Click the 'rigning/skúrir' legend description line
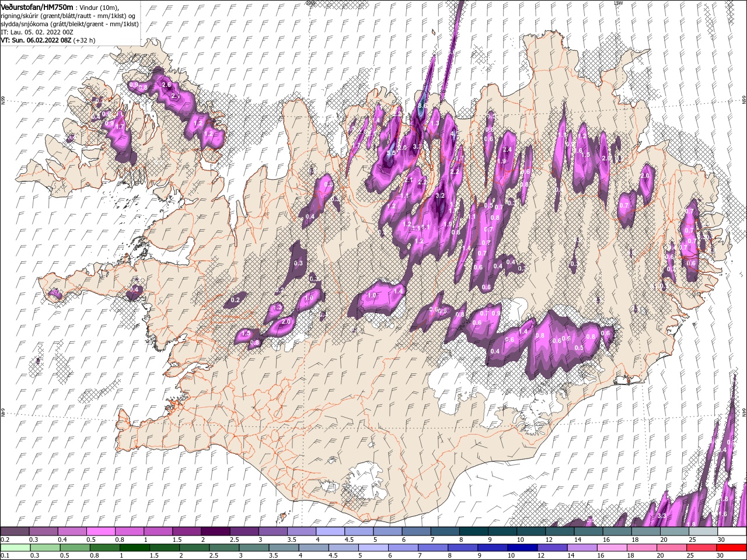Image resolution: width=747 pixels, height=560 pixels. [x=68, y=15]
